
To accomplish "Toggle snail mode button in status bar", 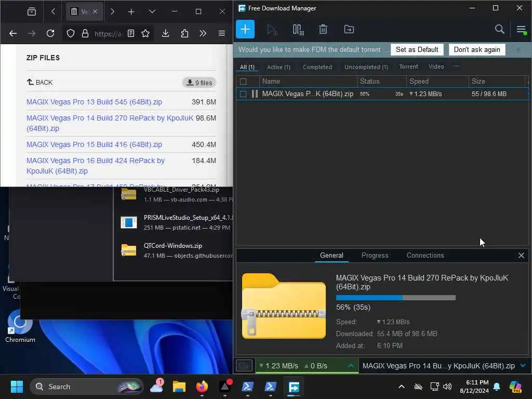I will (244, 366).
